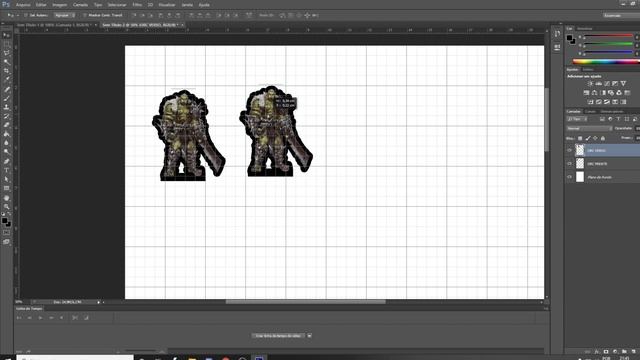The image size is (640, 360).
Task: Select the Clone Stamp tool
Action: [x=7, y=107]
